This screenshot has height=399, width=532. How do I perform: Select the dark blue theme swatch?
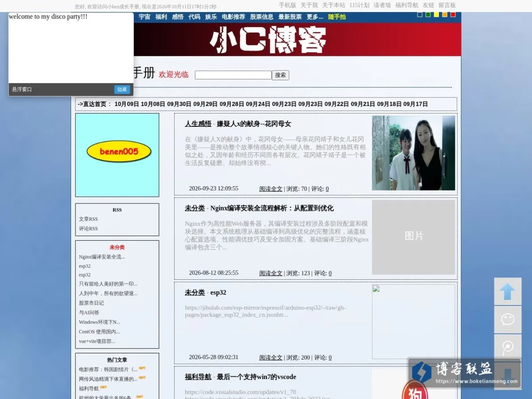[420, 15]
